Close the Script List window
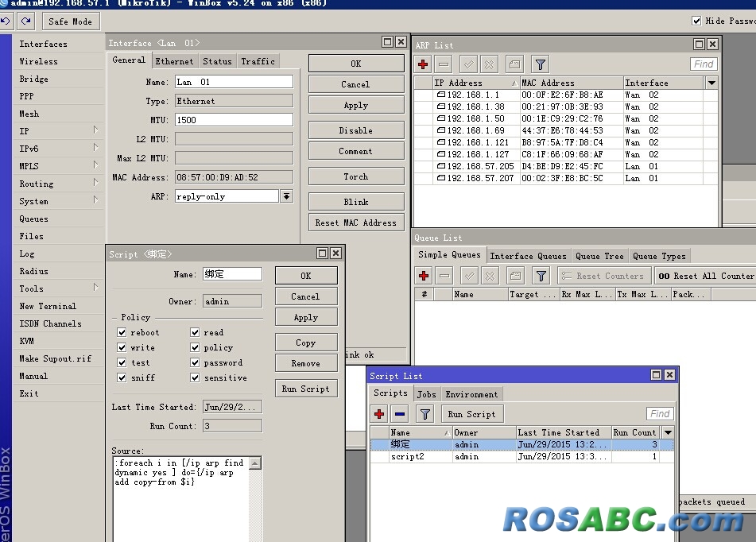The height and width of the screenshot is (542, 756). (x=669, y=375)
